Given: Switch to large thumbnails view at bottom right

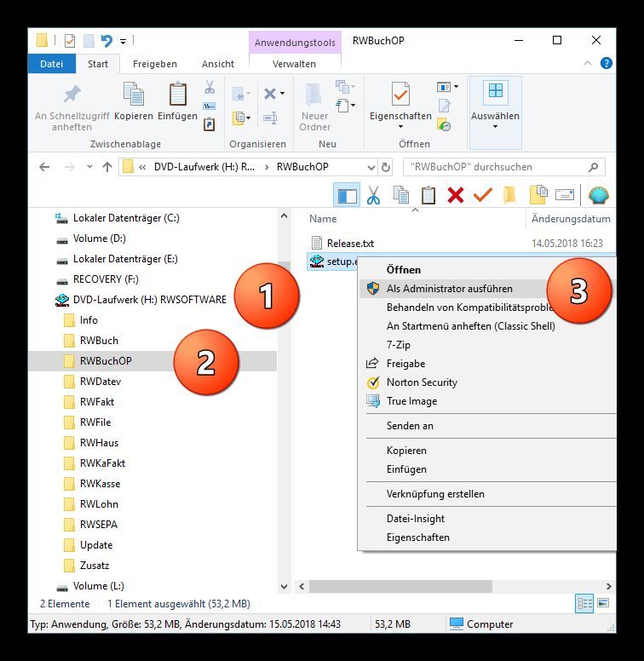Looking at the screenshot, I should tap(603, 603).
